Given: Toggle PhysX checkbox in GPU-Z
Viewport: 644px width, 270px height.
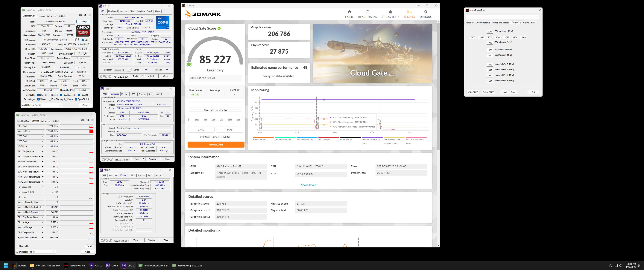Looking at the screenshot, I should (66, 99).
